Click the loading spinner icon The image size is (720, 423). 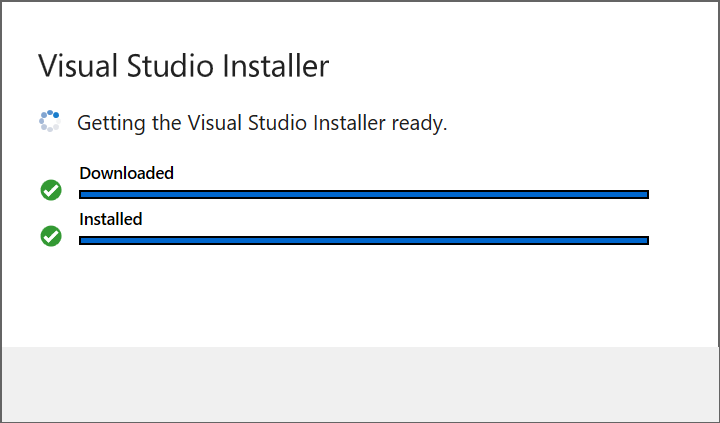click(x=50, y=122)
